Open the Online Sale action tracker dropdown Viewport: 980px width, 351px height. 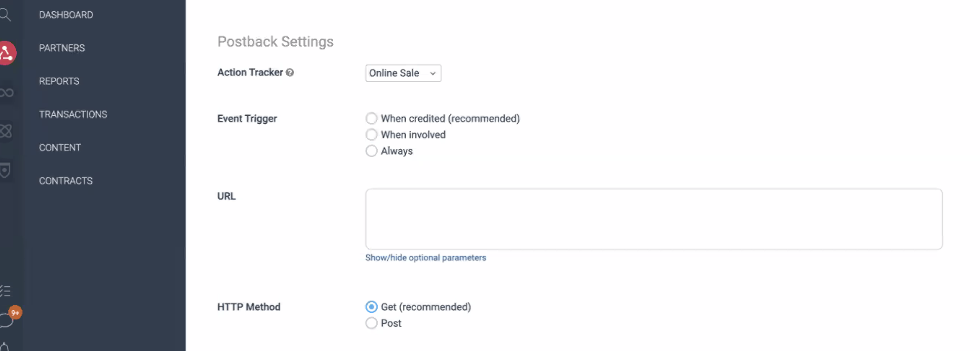(403, 73)
